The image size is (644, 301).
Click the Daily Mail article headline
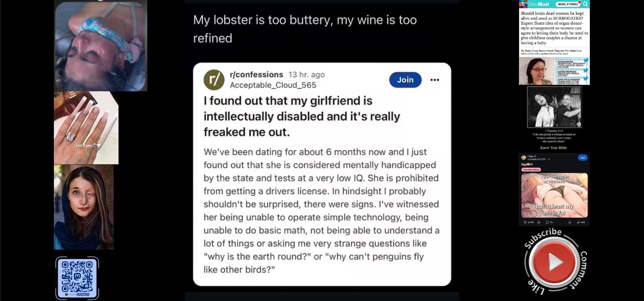point(554,28)
